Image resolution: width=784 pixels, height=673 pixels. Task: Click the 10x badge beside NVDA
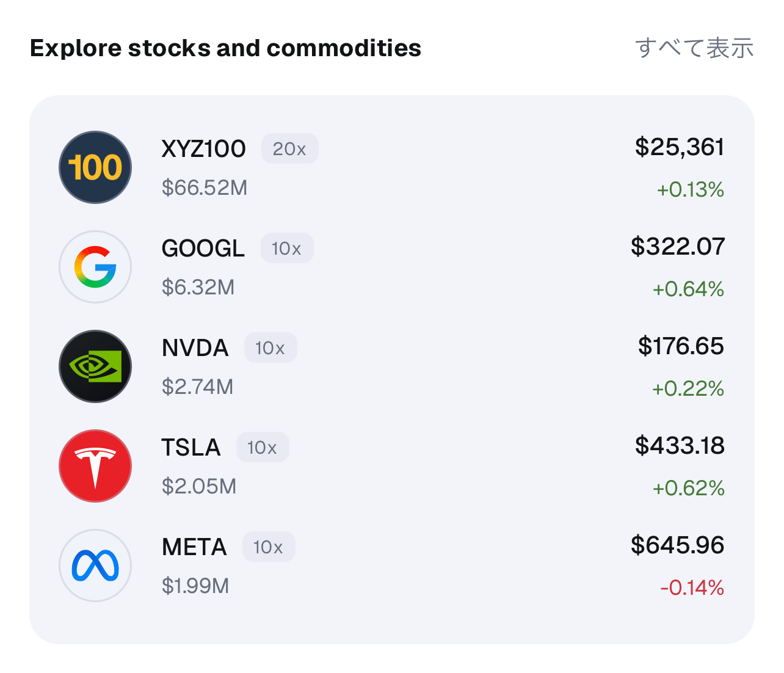tap(270, 347)
